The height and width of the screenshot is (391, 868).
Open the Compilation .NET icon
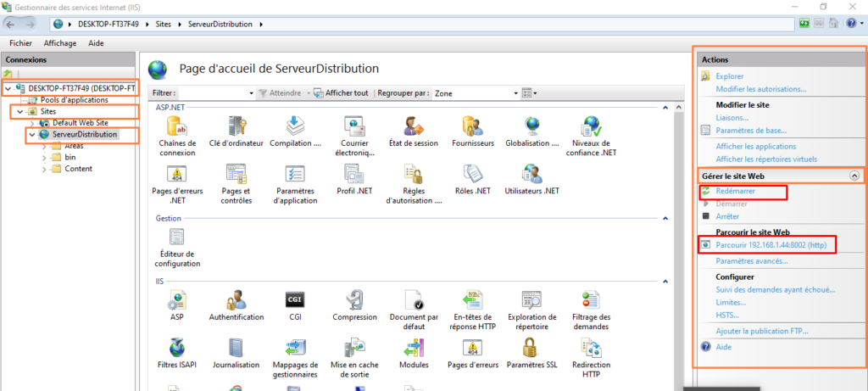pyautogui.click(x=295, y=126)
